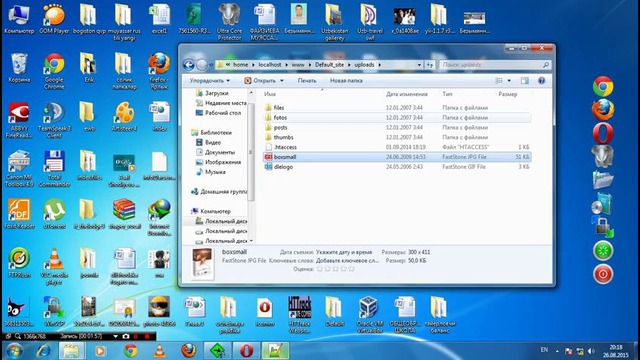Click the Новая папка toolbar button
Viewport: 640px width, 360px height.
[346, 80]
